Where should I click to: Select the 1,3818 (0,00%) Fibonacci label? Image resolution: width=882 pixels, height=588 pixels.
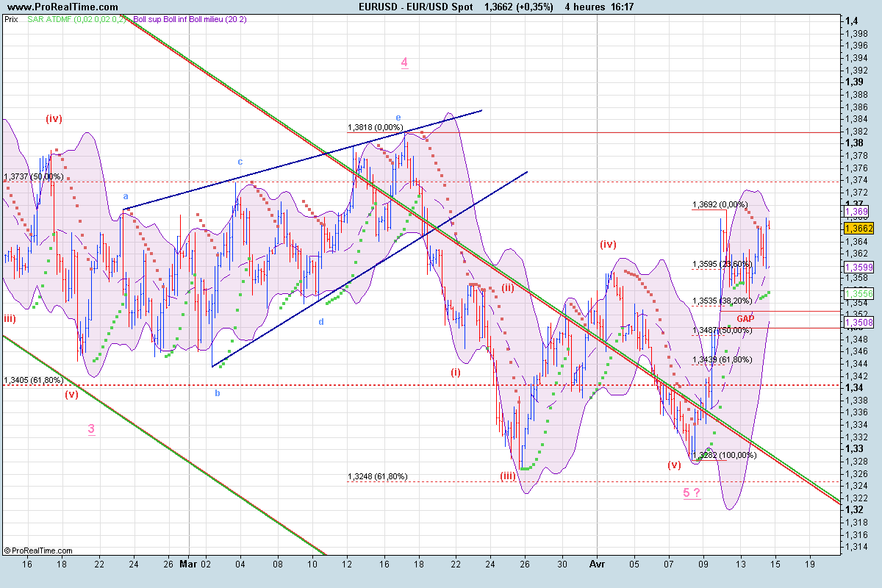point(375,126)
